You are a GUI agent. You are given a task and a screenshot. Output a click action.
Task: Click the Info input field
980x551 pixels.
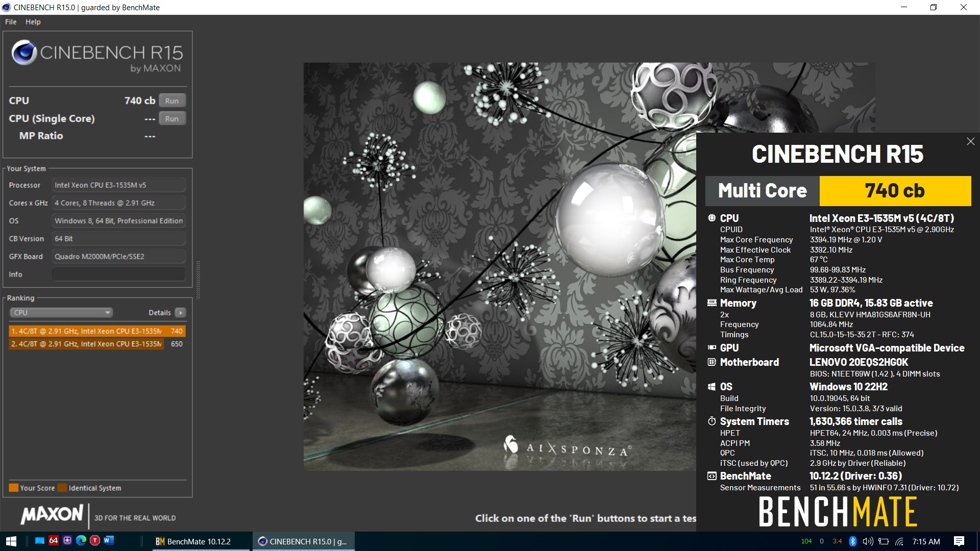click(x=118, y=274)
